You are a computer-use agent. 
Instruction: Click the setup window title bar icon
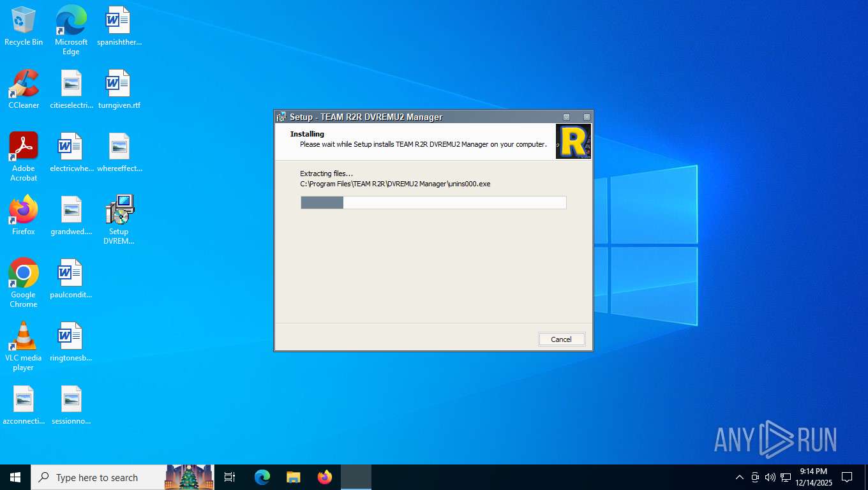point(281,117)
